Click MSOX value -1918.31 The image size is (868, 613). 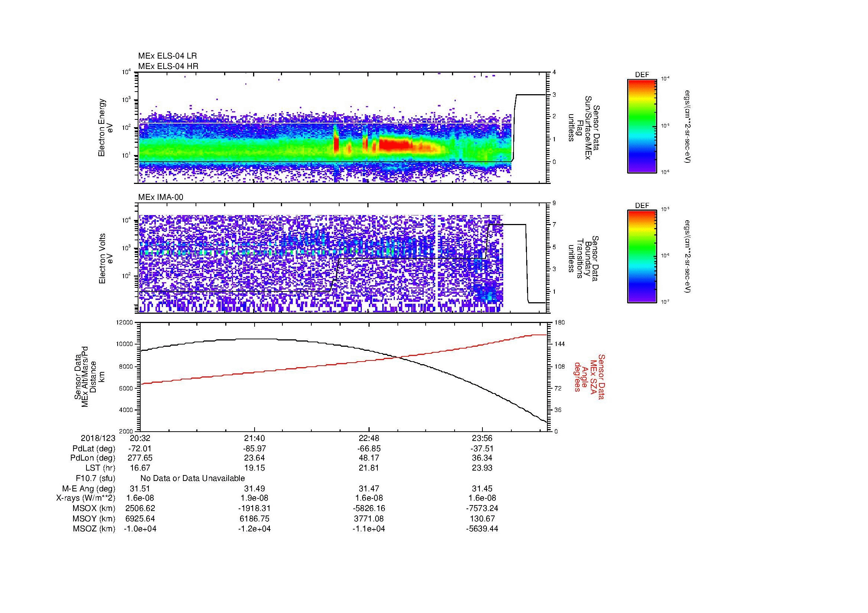(x=255, y=508)
